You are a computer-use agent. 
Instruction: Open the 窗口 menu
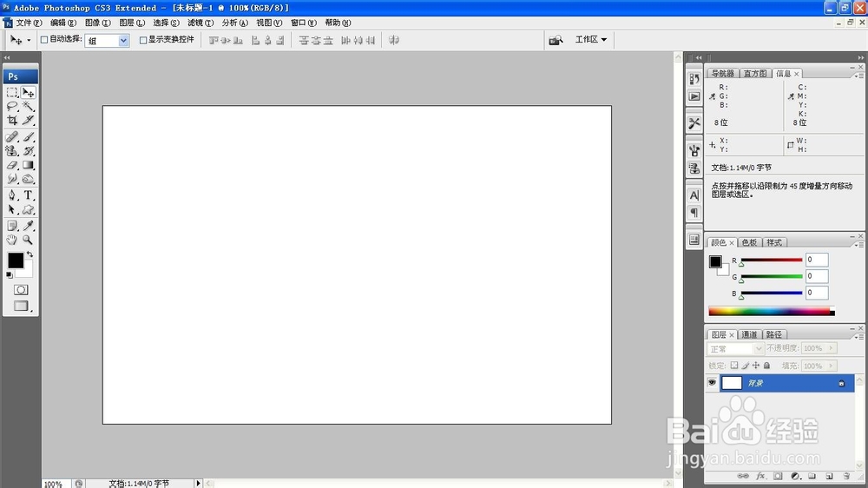303,23
